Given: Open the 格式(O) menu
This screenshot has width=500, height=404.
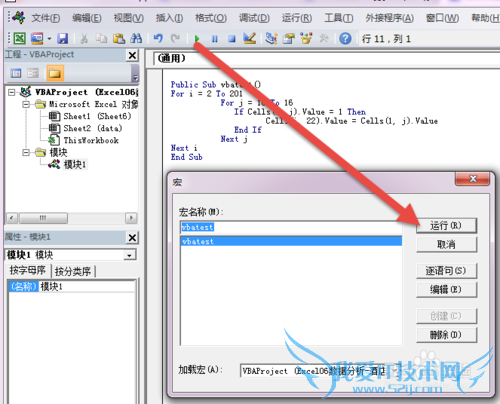Looking at the screenshot, I should [211, 18].
